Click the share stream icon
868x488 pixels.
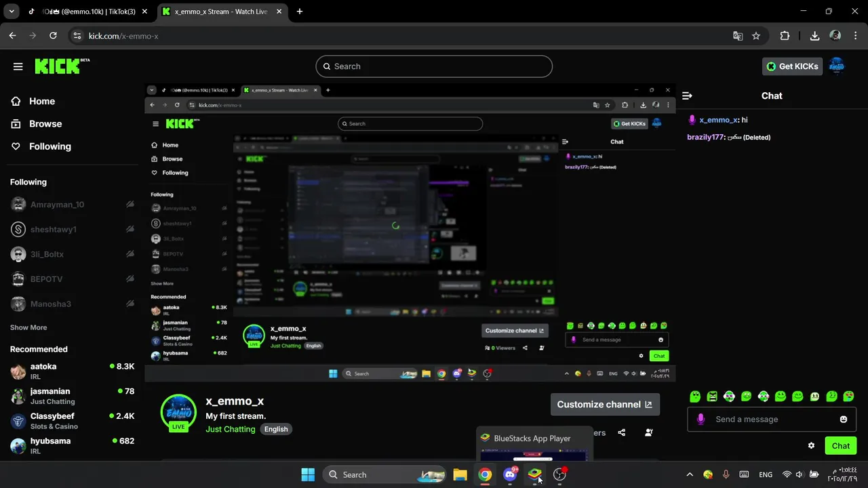pyautogui.click(x=622, y=432)
